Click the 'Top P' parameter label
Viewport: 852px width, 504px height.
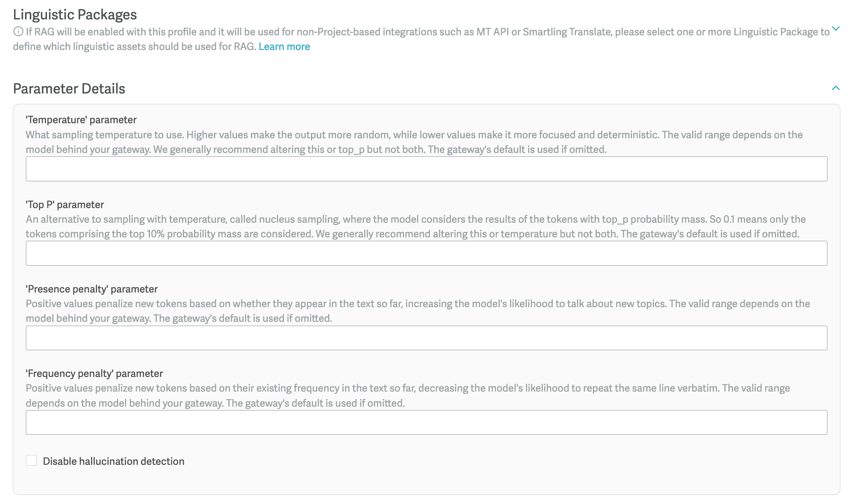[65, 205]
